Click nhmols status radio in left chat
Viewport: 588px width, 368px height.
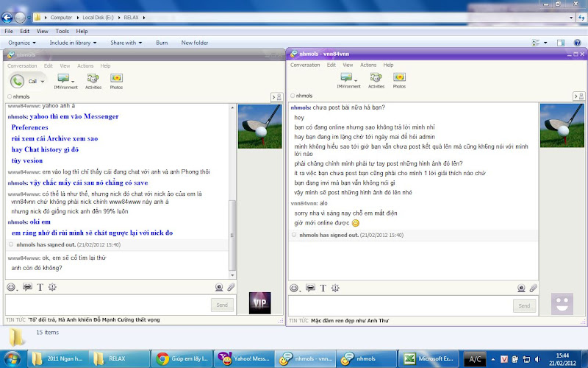10,96
